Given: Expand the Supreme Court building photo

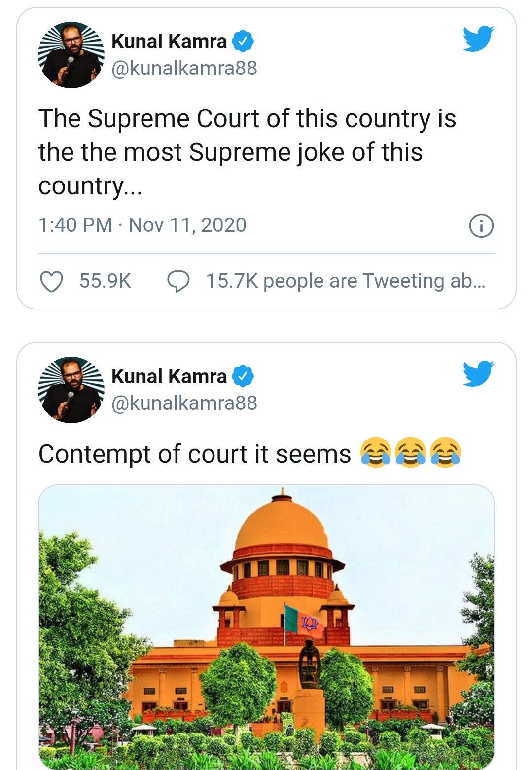Looking at the screenshot, I should coord(266,626).
